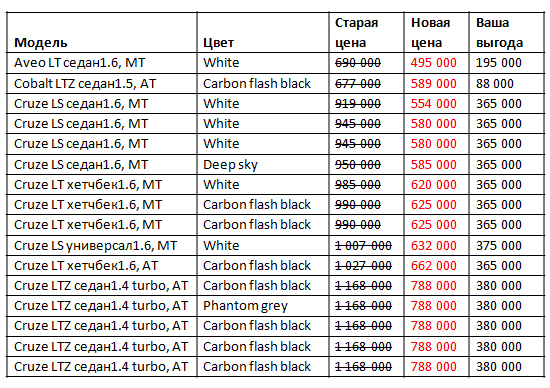
Task: Click the savings value 88 000
Action: click(495, 83)
